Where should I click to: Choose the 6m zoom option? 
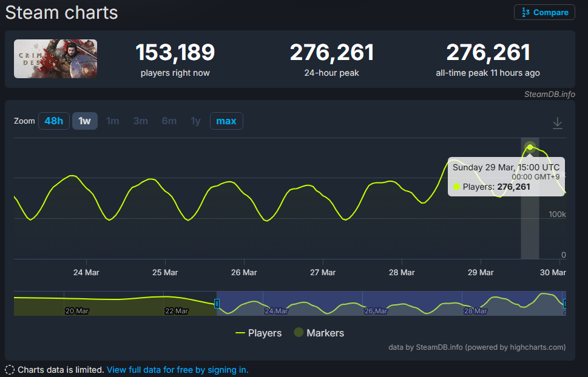click(169, 121)
